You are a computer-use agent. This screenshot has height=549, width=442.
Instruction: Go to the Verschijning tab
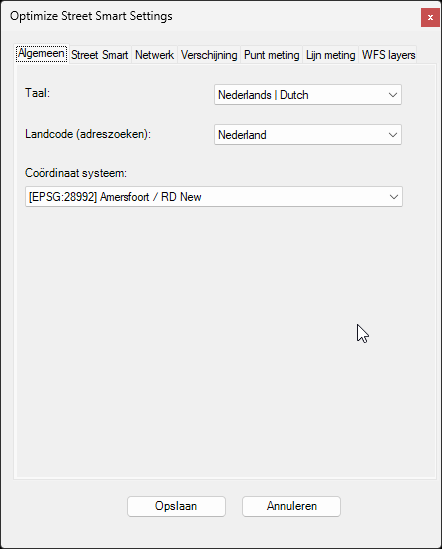(209, 55)
